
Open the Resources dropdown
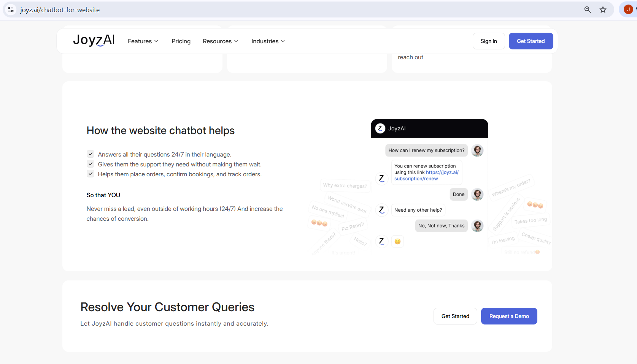pos(220,41)
